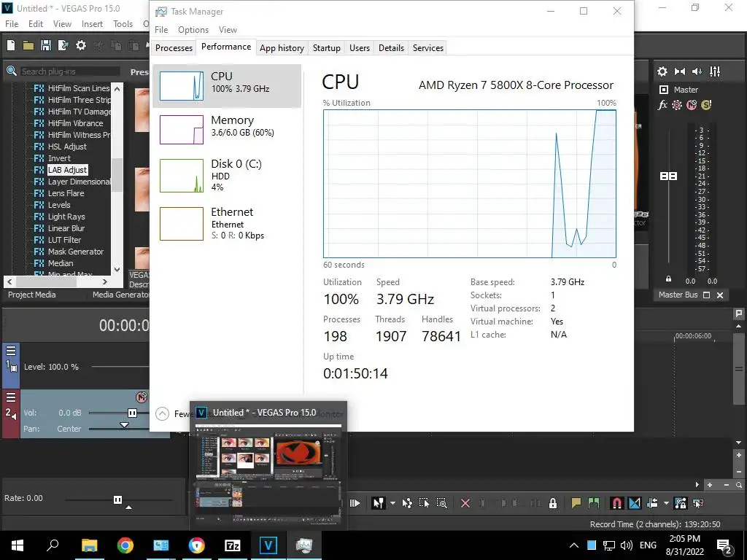Screen dimensions: 747x560
Task: Collapse Task Manager with Fewer details chevron
Action: tap(163, 413)
